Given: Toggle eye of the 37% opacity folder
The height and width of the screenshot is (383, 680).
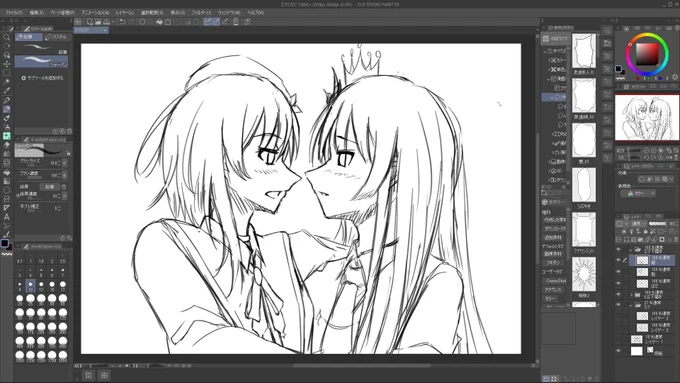Looking at the screenshot, I should (x=619, y=305).
